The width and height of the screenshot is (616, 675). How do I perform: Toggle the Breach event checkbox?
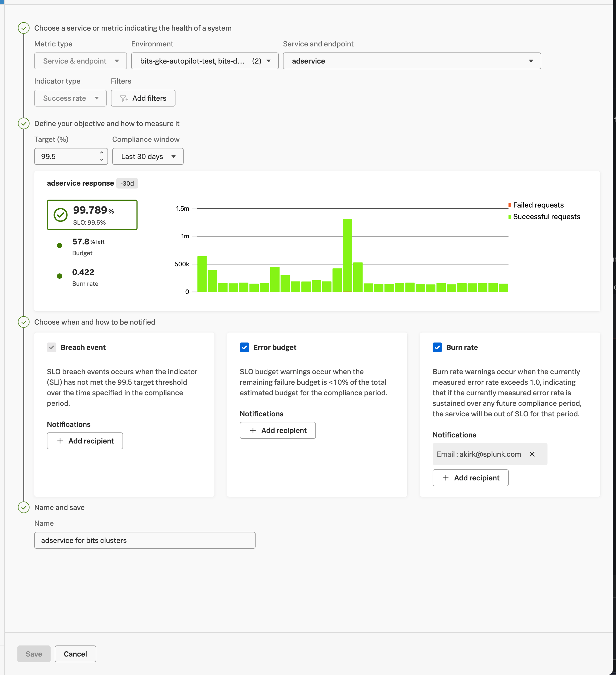(52, 347)
